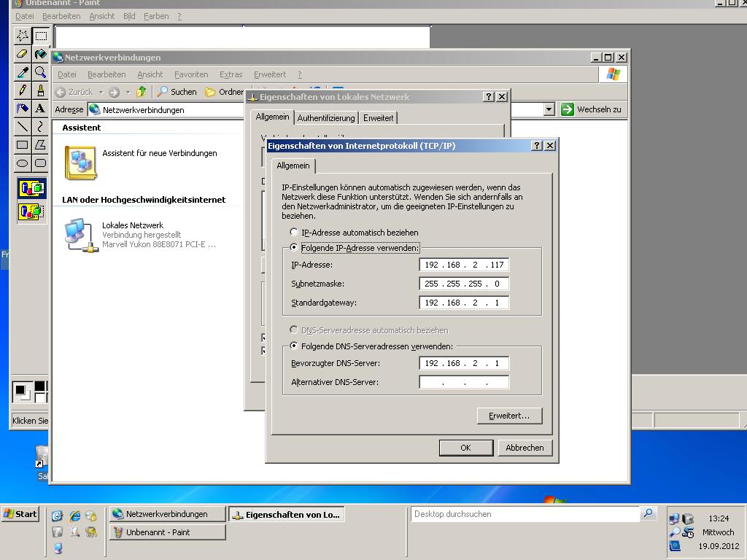Select 'Folgende IP-Adresse verwenden' radio button
The width and height of the screenshot is (747, 560).
pyautogui.click(x=294, y=248)
